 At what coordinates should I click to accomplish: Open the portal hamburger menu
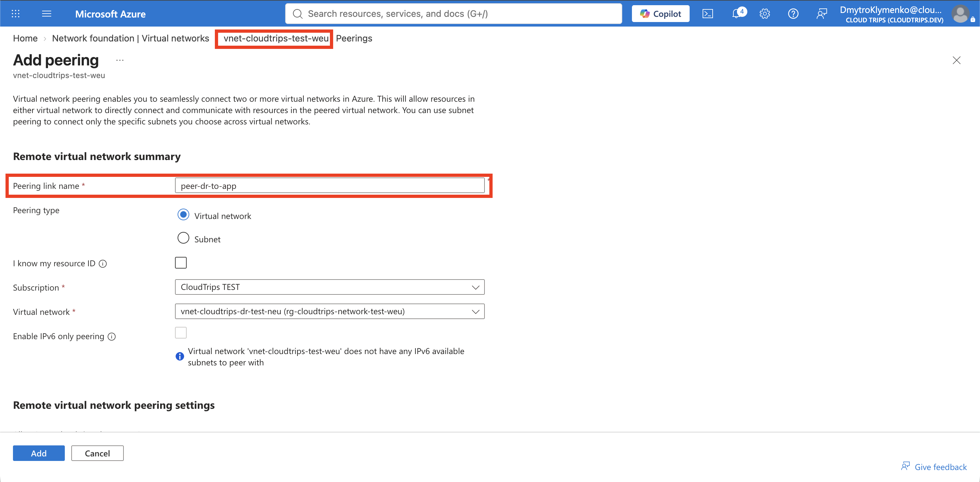pyautogui.click(x=46, y=14)
